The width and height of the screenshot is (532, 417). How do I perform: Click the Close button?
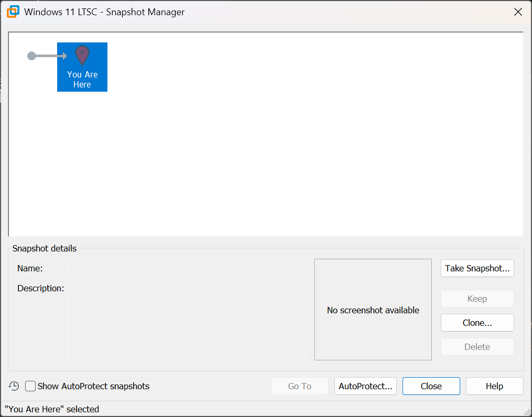[431, 386]
